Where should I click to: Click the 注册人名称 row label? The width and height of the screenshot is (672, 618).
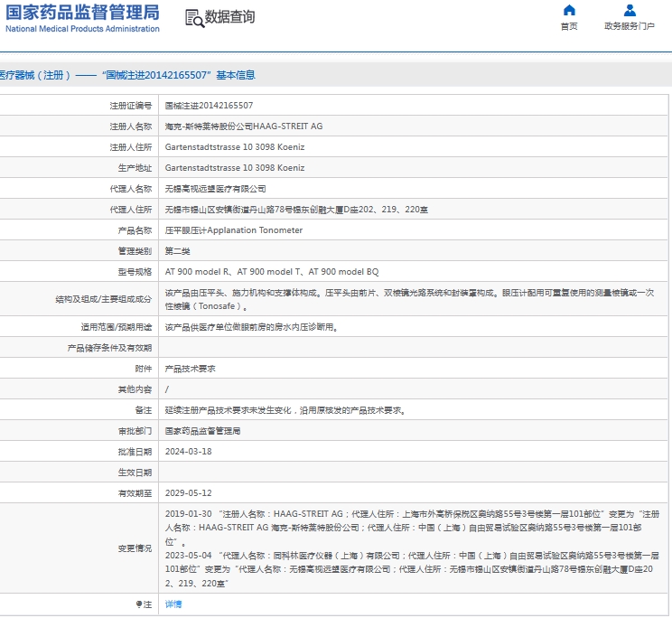(131, 126)
